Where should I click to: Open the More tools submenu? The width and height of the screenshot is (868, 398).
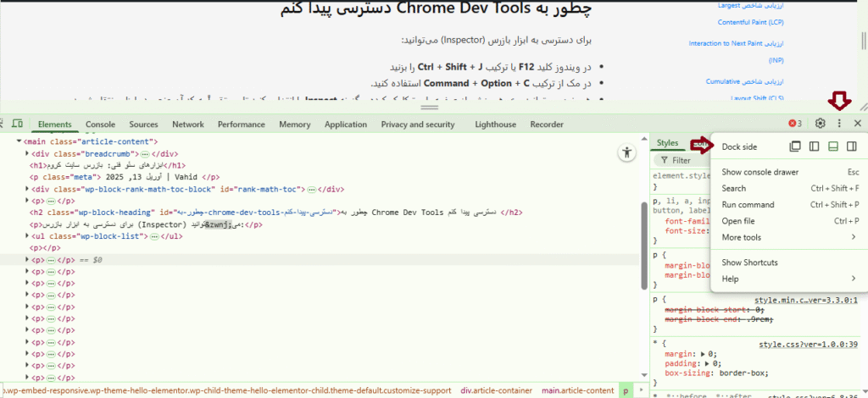789,238
